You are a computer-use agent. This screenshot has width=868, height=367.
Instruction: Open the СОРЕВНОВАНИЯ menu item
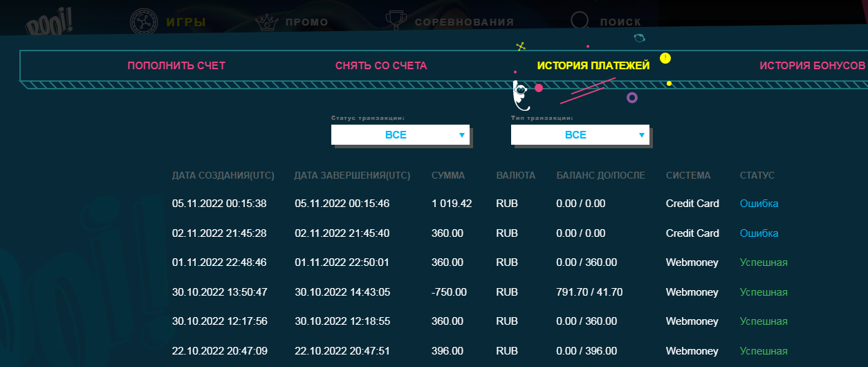click(x=464, y=22)
